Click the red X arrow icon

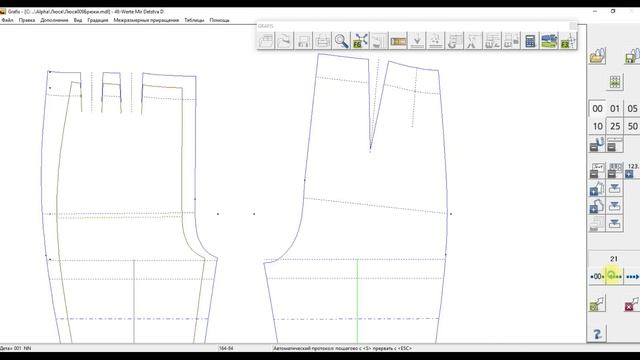pyautogui.click(x=632, y=304)
